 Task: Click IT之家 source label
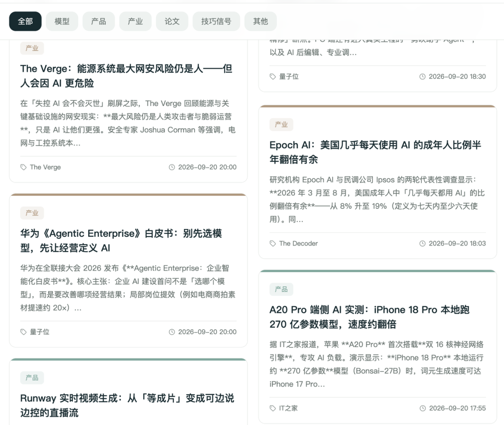[288, 408]
